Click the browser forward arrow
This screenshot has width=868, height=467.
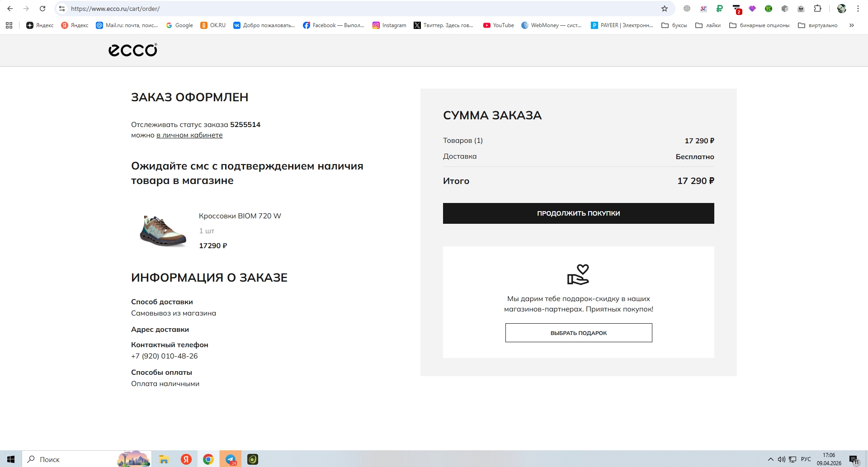tap(26, 9)
